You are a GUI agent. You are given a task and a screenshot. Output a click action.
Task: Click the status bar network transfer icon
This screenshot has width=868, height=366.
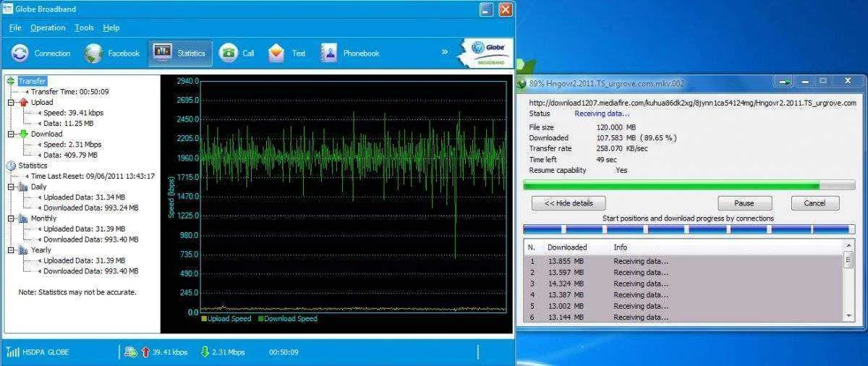click(131, 352)
